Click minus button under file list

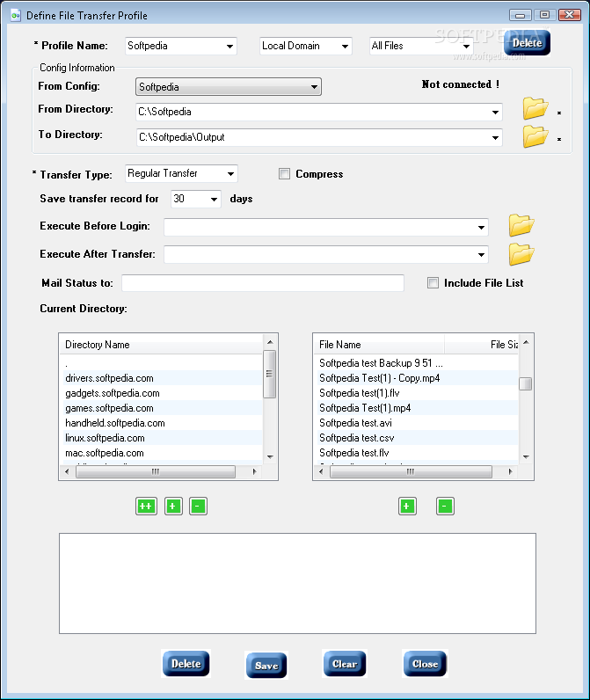coord(445,507)
